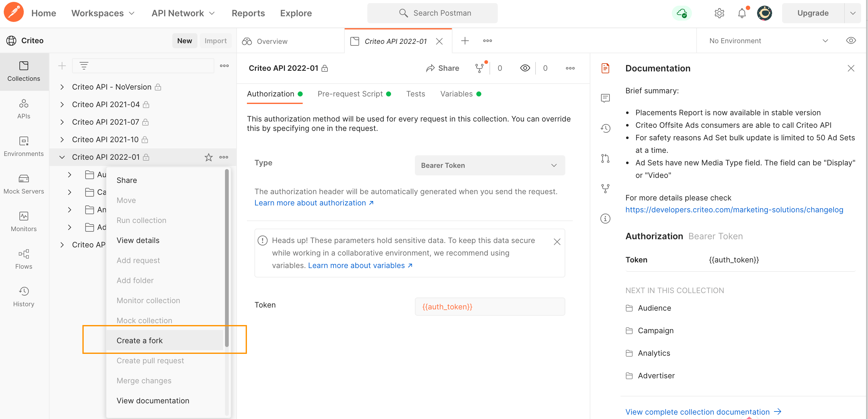
Task: Open the API Network dropdown
Action: [x=183, y=13]
